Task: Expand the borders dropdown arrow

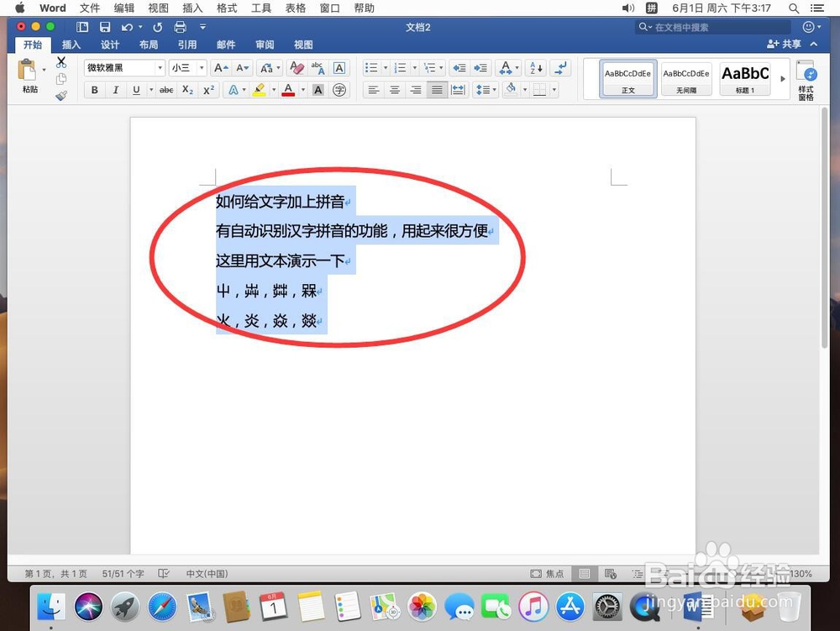Action: click(x=554, y=90)
